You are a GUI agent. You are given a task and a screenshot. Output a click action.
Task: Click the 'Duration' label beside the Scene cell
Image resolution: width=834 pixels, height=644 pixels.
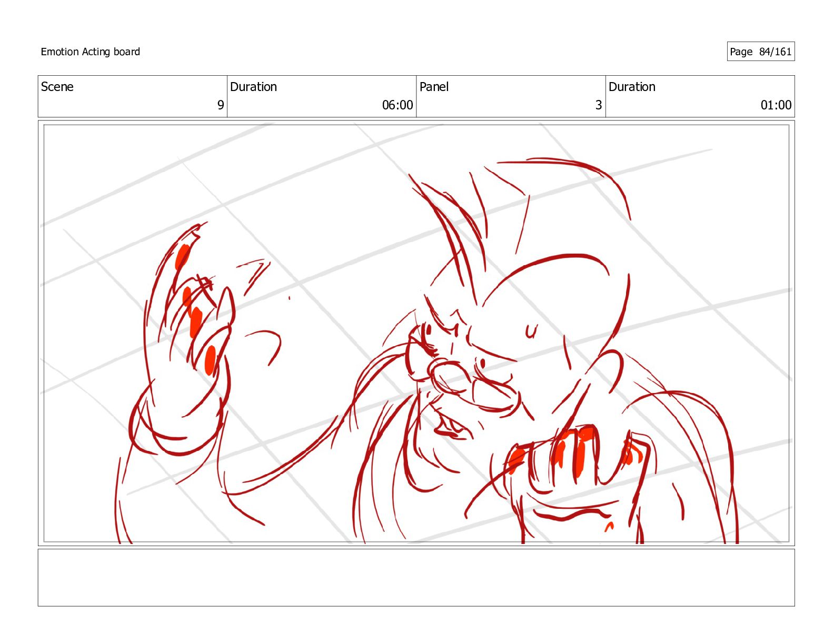click(x=254, y=87)
